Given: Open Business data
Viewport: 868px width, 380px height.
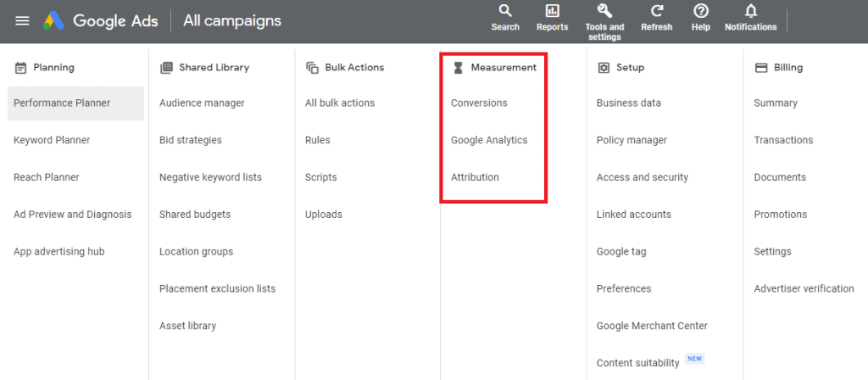Looking at the screenshot, I should coord(629,103).
